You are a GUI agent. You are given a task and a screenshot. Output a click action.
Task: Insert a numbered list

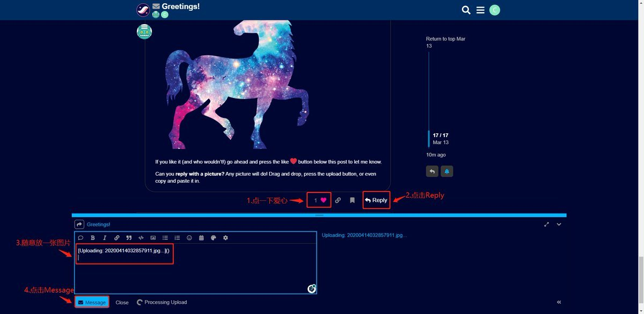177,238
